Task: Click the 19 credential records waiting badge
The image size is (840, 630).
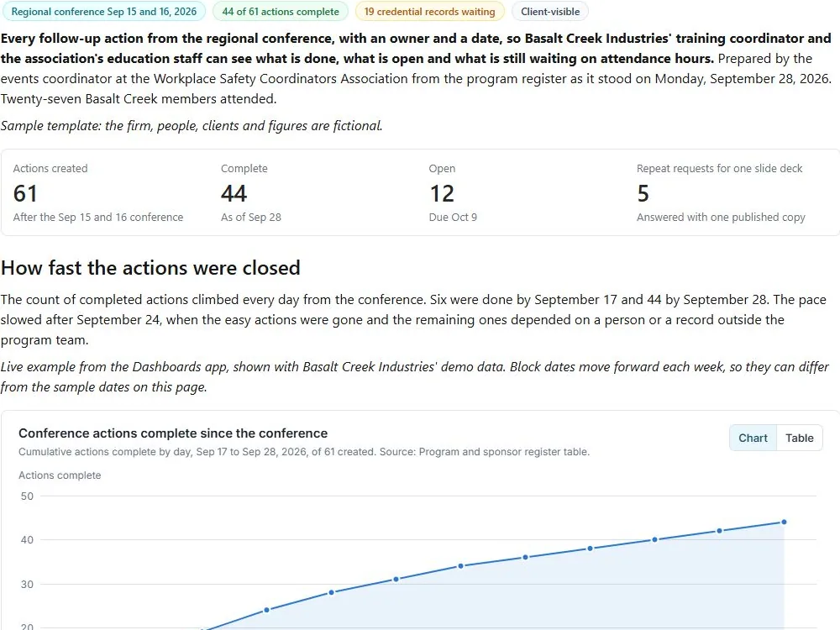Action: click(429, 11)
